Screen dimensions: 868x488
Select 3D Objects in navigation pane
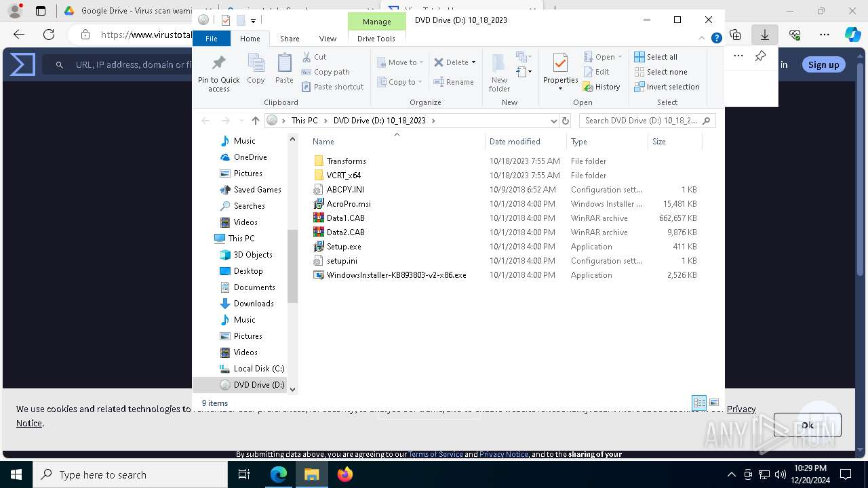[253, 255]
